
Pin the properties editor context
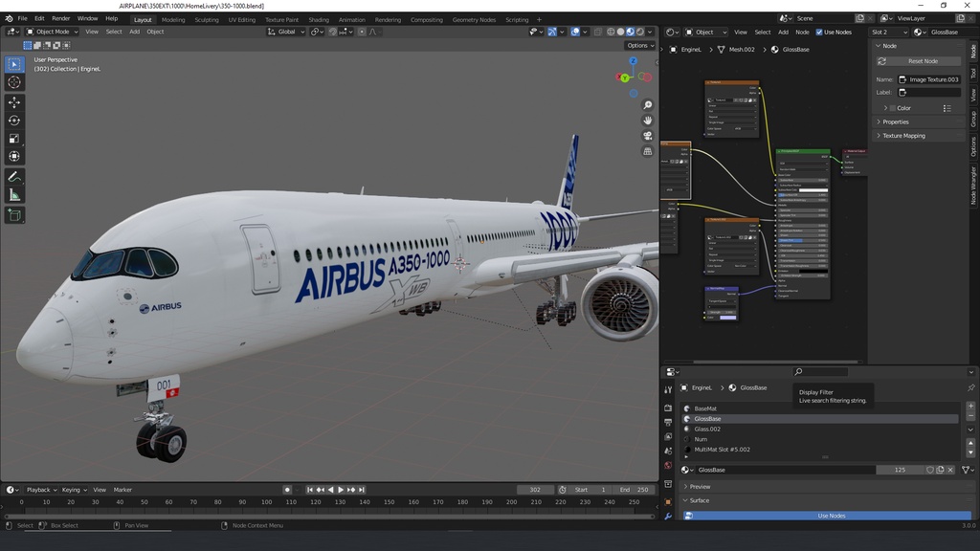click(x=970, y=387)
